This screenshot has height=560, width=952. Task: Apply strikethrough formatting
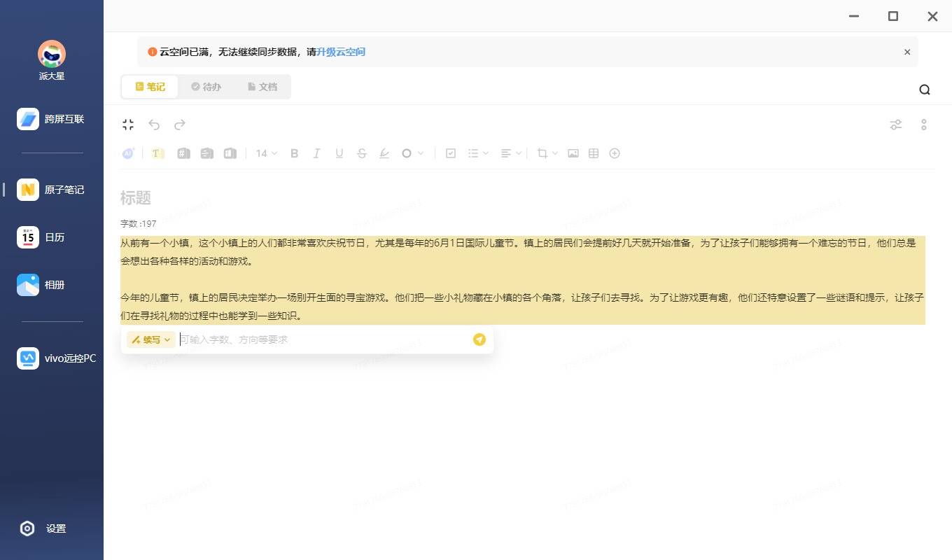(361, 153)
